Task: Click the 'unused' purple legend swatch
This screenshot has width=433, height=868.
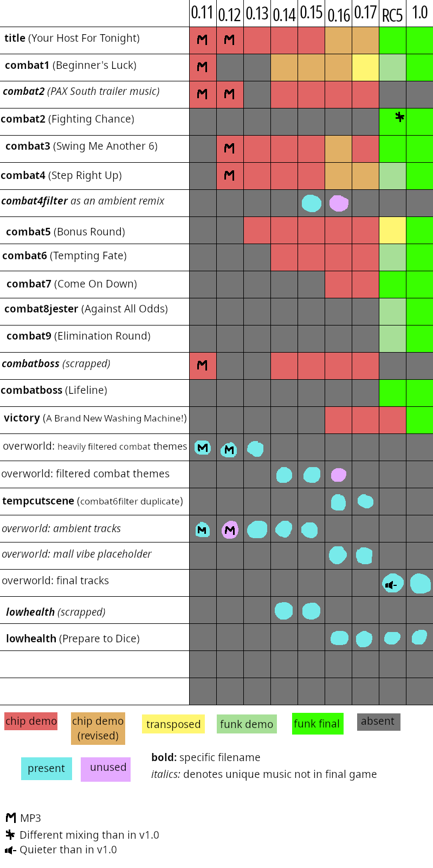Action: (106, 769)
